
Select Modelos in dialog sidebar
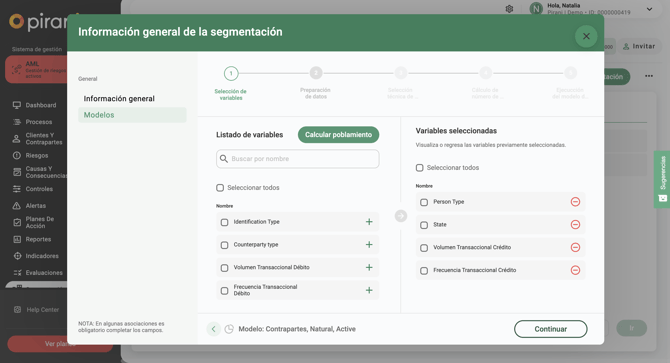tap(132, 115)
